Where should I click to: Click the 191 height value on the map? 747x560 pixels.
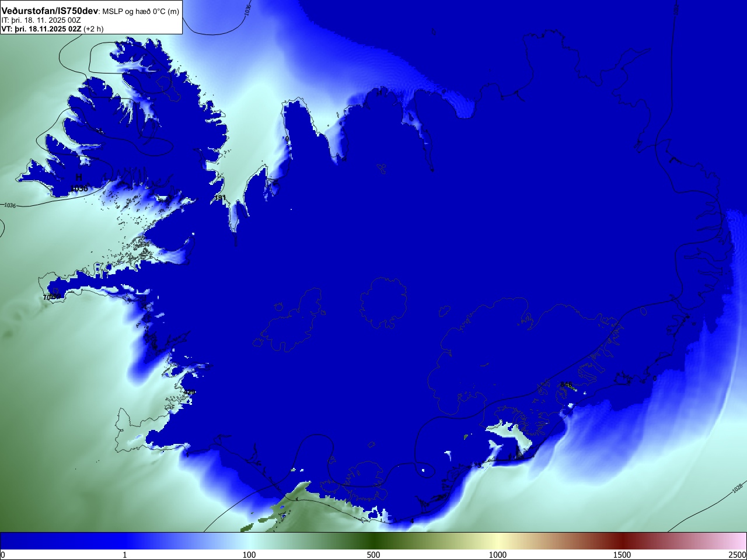[x=220, y=198]
